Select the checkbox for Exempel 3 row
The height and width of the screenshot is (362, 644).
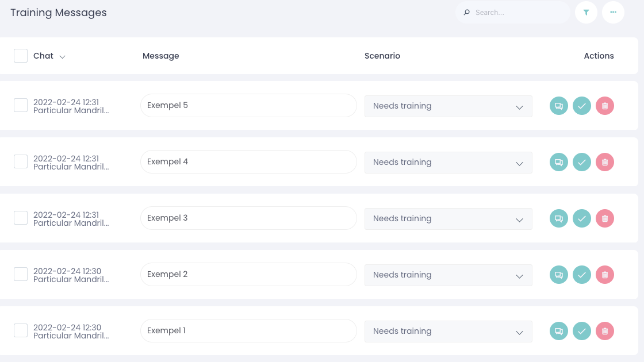[21, 218]
